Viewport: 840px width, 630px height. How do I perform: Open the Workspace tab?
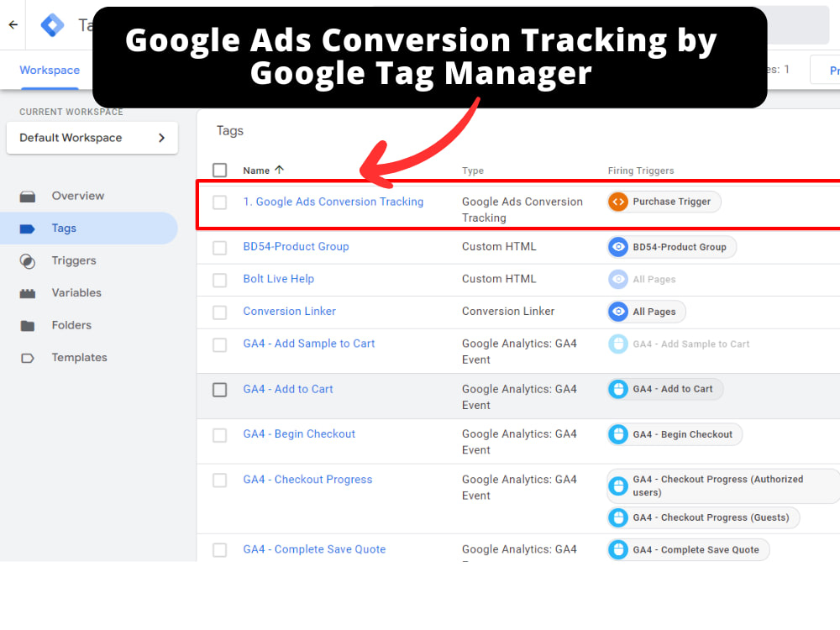pyautogui.click(x=50, y=71)
